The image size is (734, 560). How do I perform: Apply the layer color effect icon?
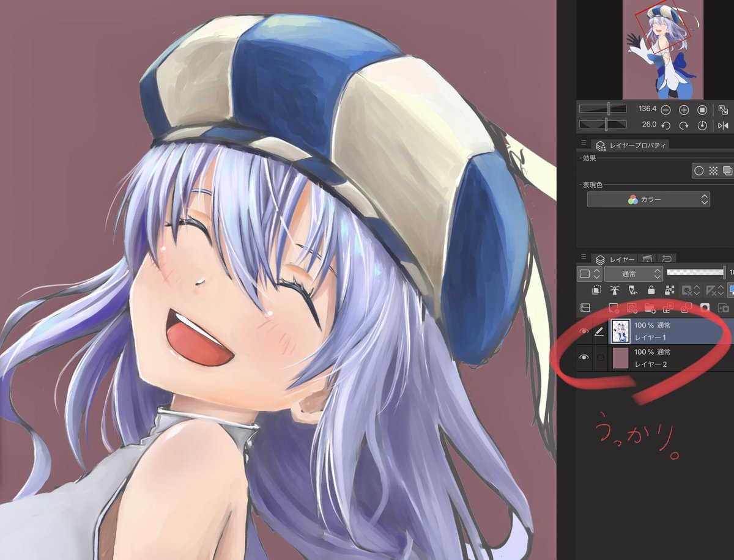click(x=727, y=171)
